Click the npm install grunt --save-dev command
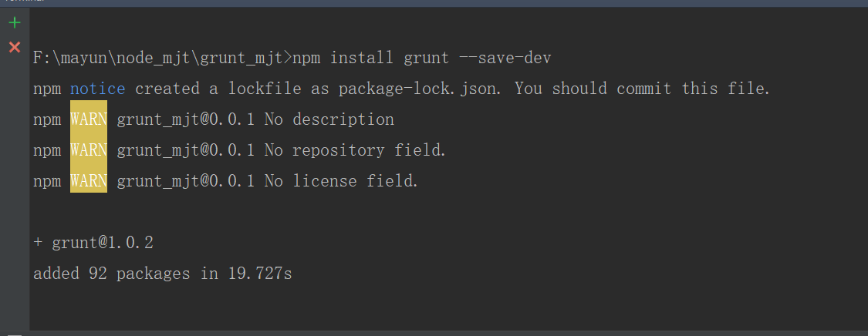This screenshot has width=868, height=336. point(422,58)
